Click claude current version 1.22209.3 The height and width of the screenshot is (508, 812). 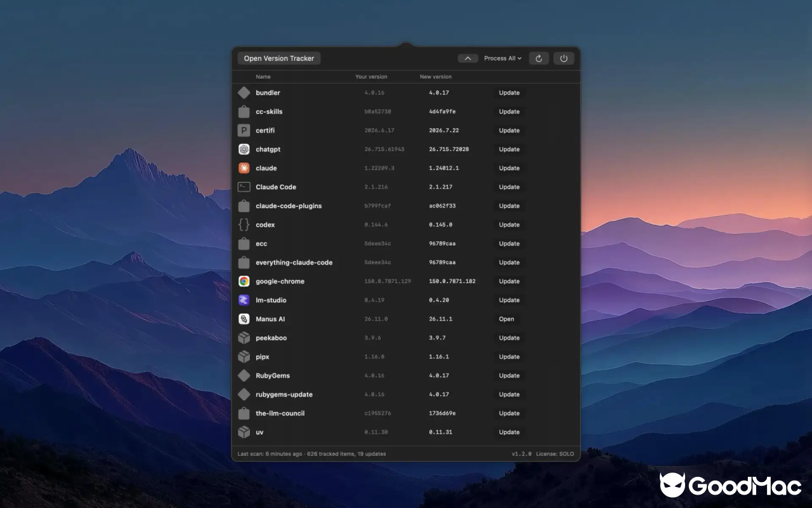tap(379, 168)
